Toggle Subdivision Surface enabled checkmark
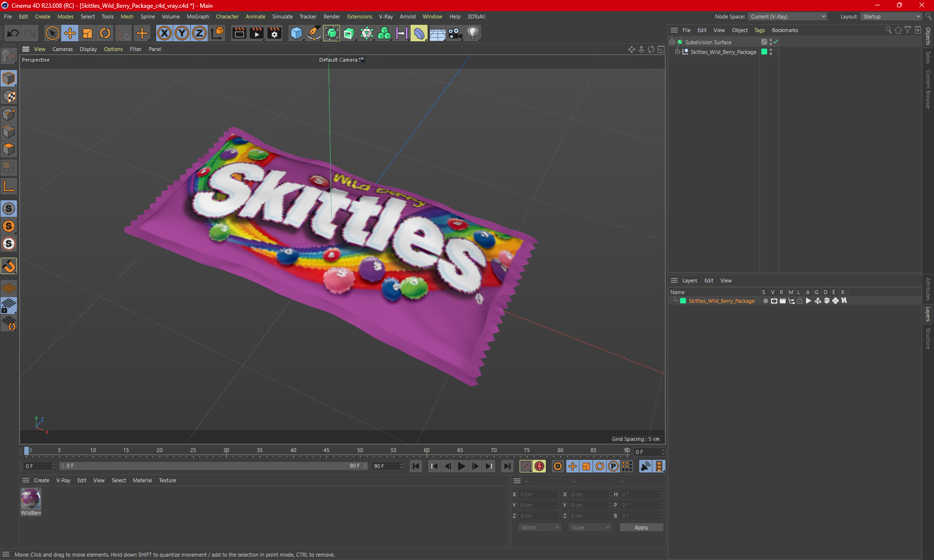Viewport: 934px width, 560px height. point(776,42)
